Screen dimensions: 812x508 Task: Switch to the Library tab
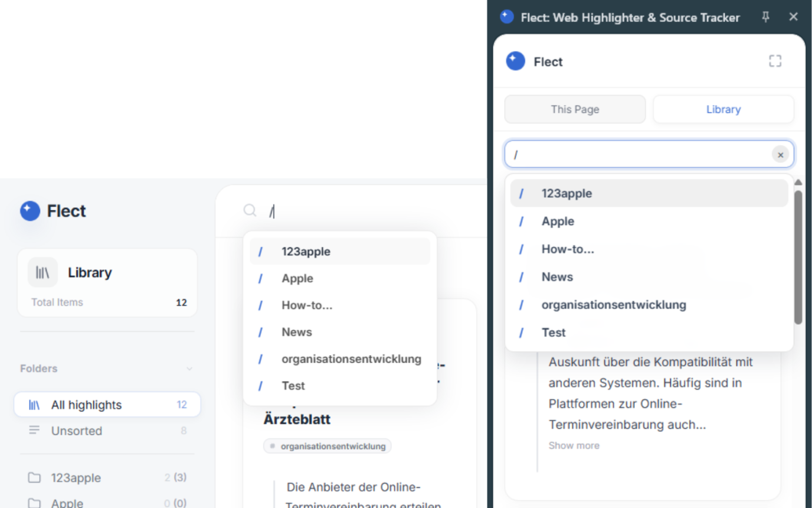tap(723, 109)
